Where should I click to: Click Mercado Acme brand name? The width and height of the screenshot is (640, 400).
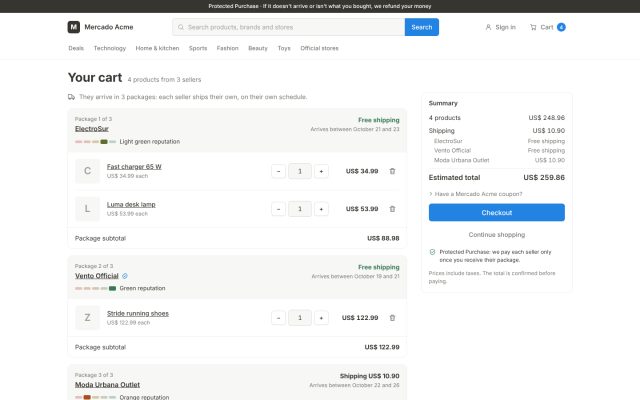coord(109,27)
